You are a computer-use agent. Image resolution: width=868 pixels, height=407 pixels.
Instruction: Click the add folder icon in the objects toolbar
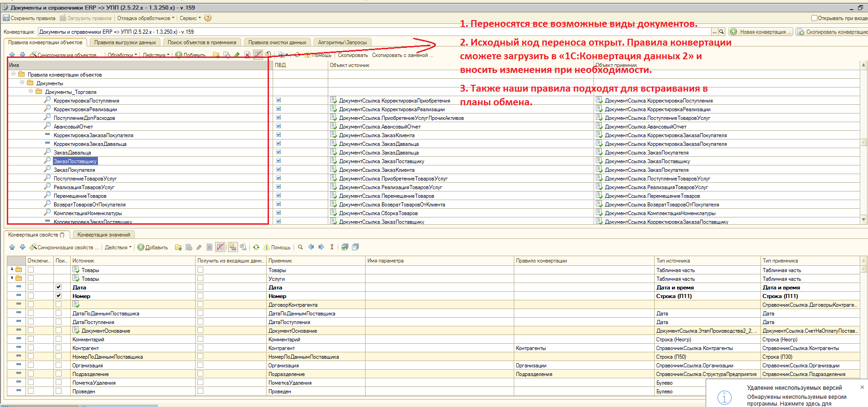coord(216,55)
